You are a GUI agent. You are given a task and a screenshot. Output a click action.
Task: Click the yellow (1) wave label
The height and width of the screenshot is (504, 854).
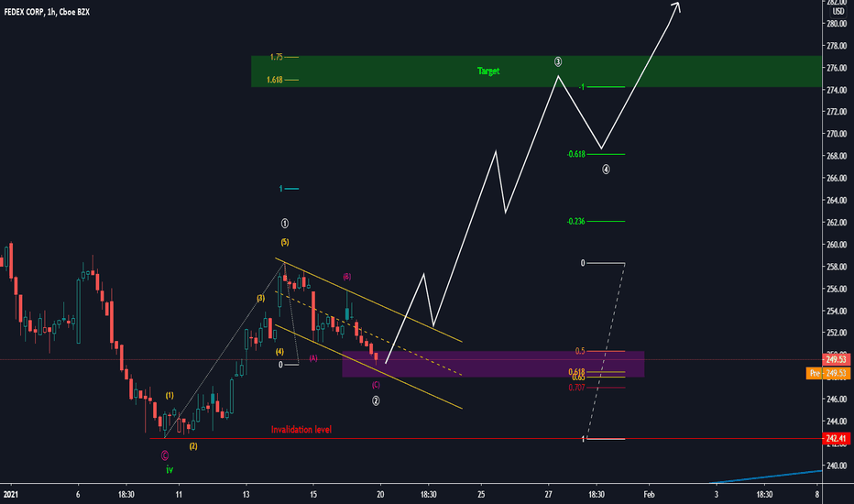point(170,396)
